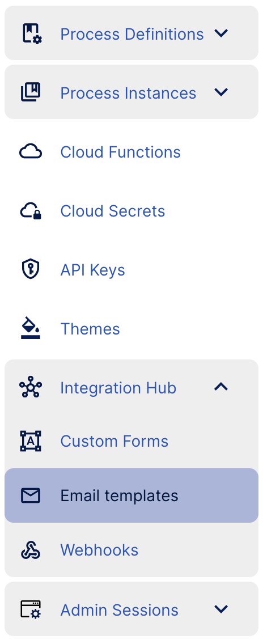This screenshot has height=644, width=263.
Task: Click the Custom Forms text-box icon
Action: point(31,441)
